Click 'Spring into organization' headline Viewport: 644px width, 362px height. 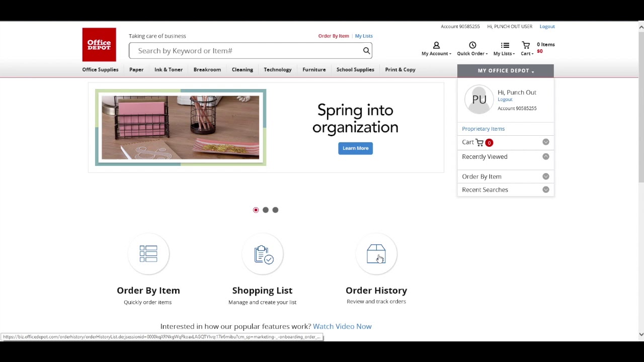tap(355, 119)
